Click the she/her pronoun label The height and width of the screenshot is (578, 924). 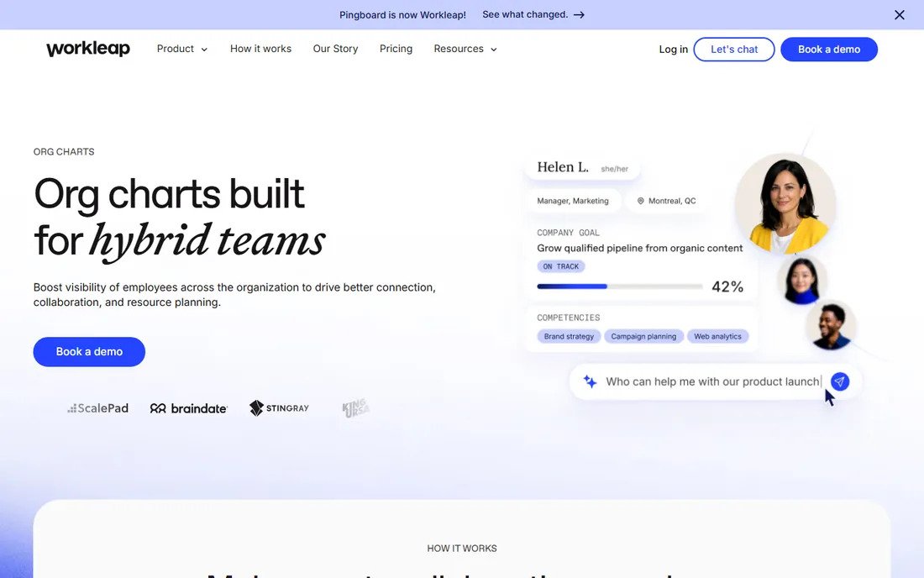(x=615, y=169)
